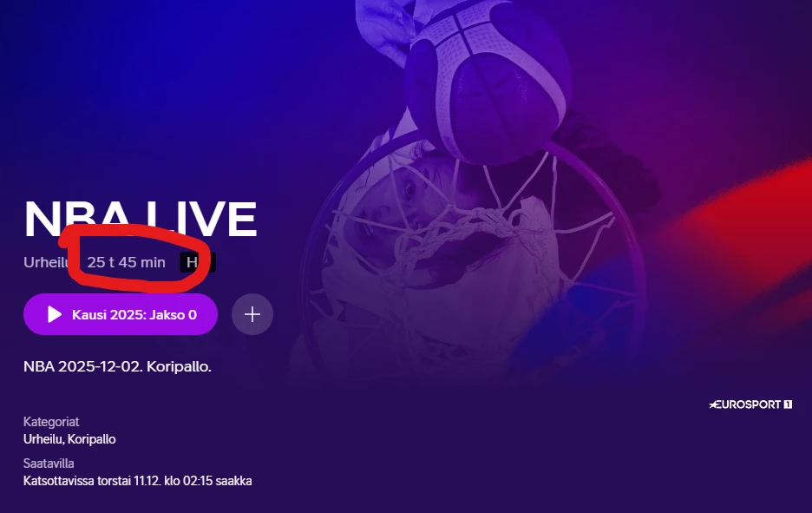Click the white play triangle icon
Viewport: 812px width, 513px height.
[x=55, y=314]
